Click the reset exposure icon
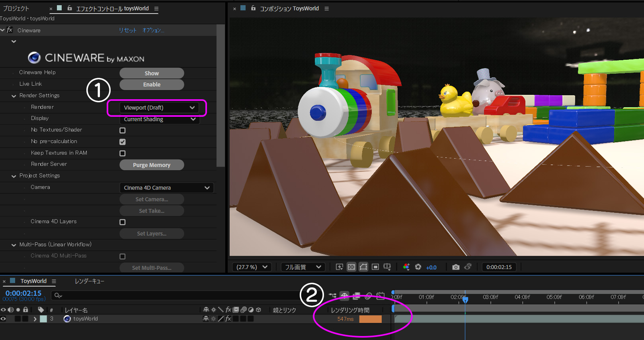The height and width of the screenshot is (340, 644). point(418,267)
